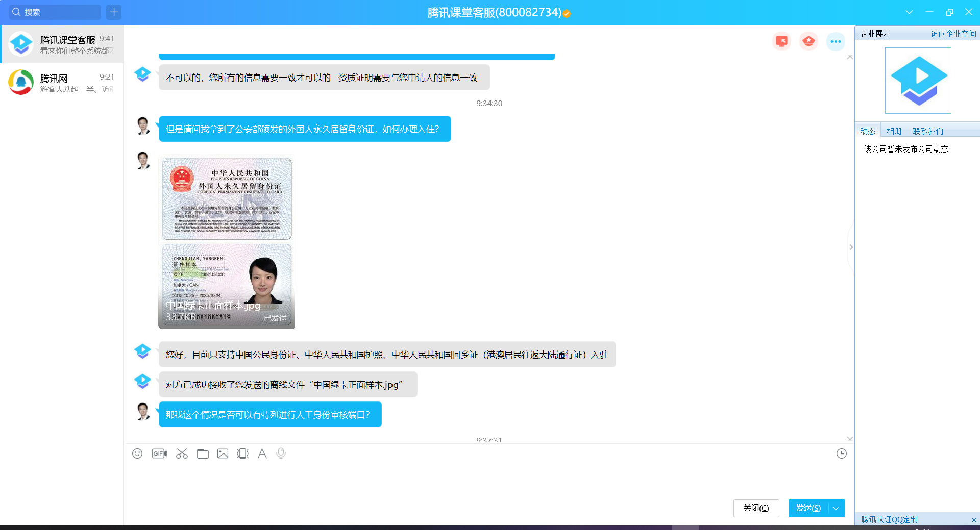Viewport: 980px width, 530px height.
Task: Click the 企业展示 heading
Action: (875, 34)
